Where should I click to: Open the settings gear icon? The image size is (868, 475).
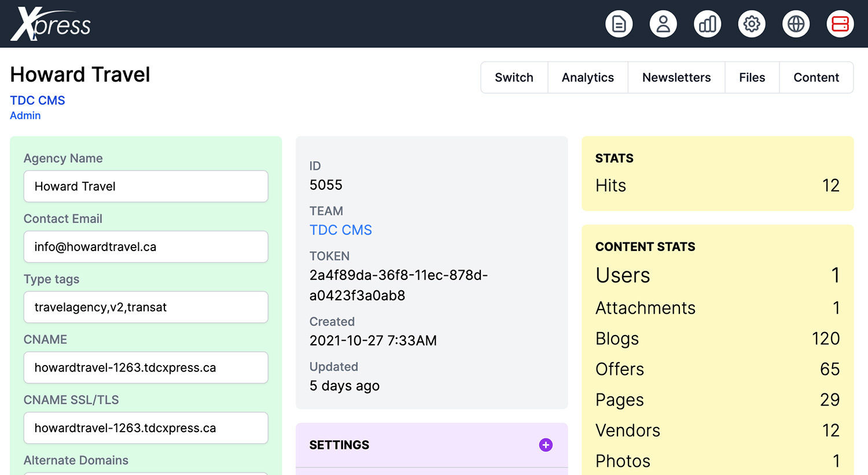coord(752,24)
